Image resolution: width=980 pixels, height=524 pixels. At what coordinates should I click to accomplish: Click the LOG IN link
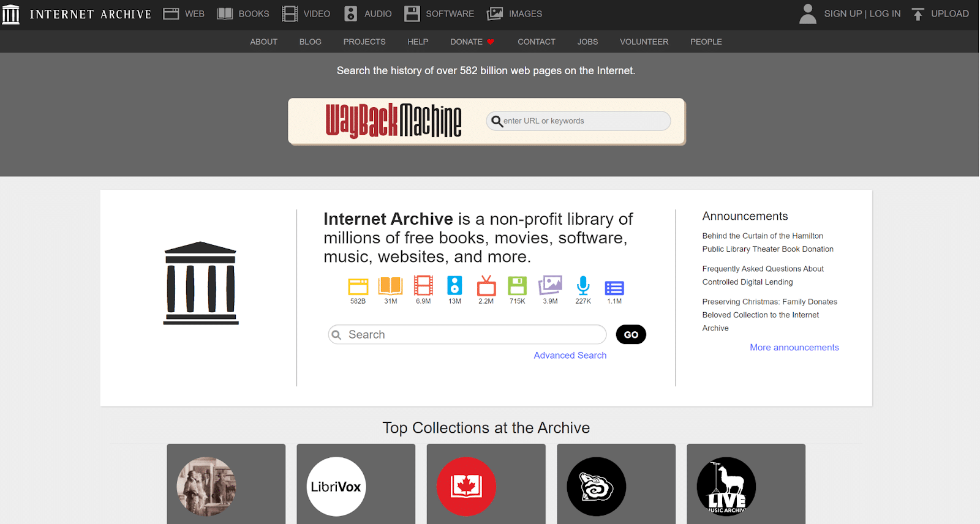click(885, 13)
